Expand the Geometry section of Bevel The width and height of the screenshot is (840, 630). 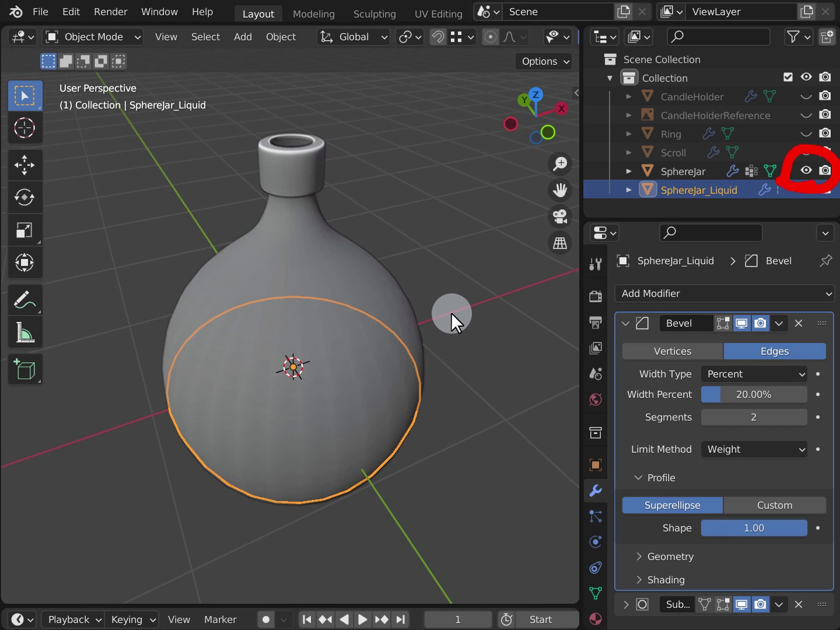[x=670, y=556]
